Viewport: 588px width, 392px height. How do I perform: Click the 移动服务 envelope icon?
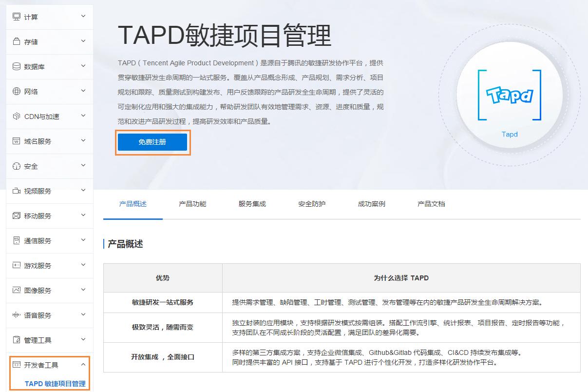(16, 216)
